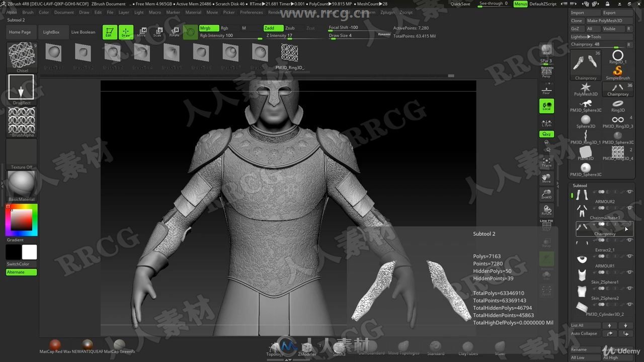Click QuickSave button
Screen dimensions: 644x362
pyautogui.click(x=460, y=4)
